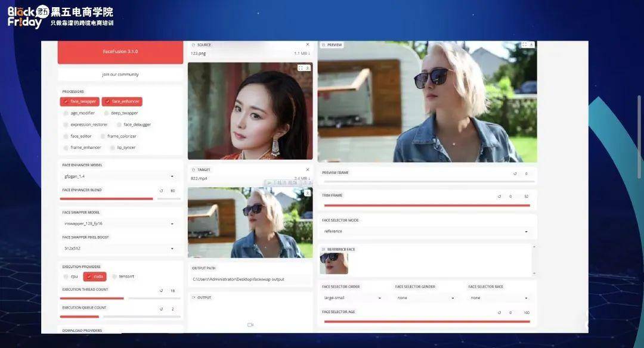Enable the age_modifier processor checkbox
The width and height of the screenshot is (644, 348).
[66, 113]
